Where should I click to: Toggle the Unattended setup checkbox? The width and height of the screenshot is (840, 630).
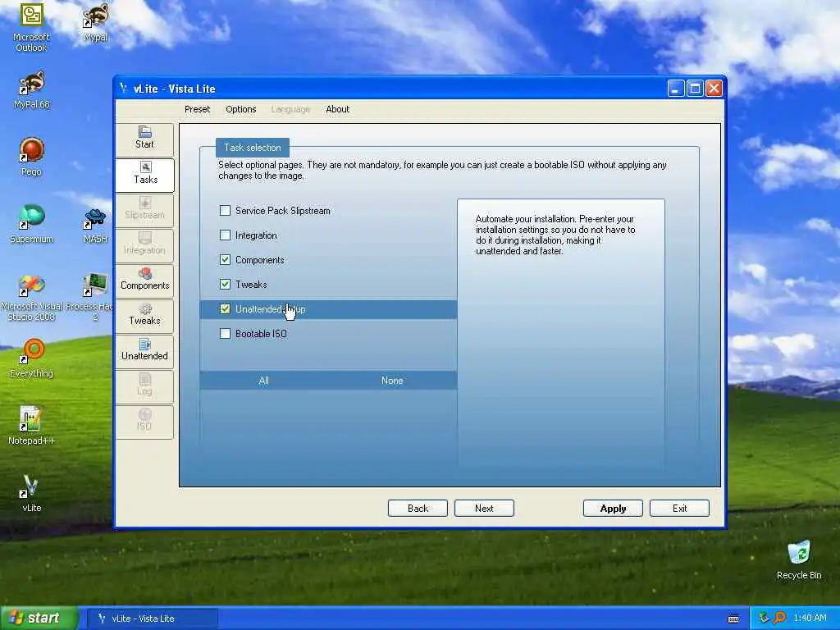click(225, 309)
